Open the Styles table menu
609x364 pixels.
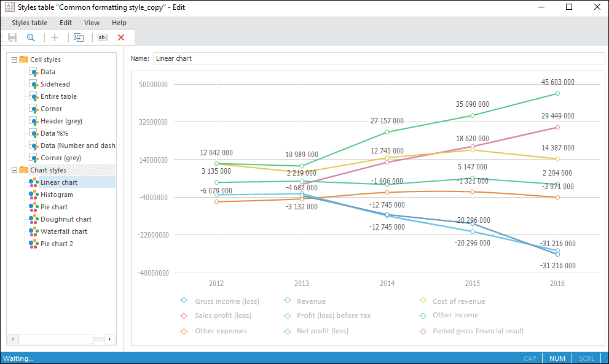[x=29, y=23]
